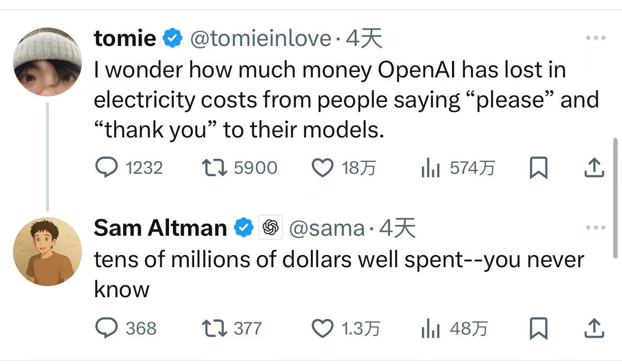View analytics for Sam Altman's reply (48万)
Screen dimensions: 622x364
click(x=430, y=329)
